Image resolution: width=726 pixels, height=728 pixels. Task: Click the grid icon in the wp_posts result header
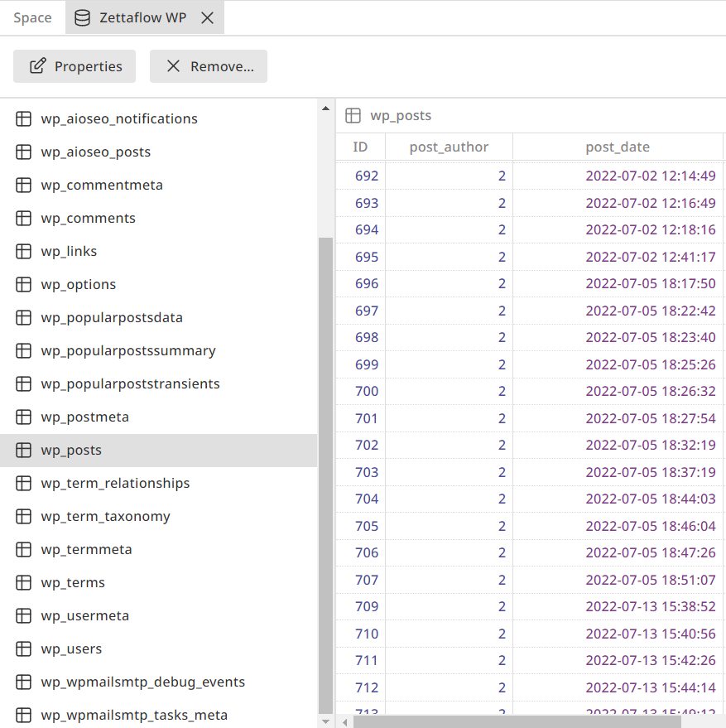(x=351, y=115)
